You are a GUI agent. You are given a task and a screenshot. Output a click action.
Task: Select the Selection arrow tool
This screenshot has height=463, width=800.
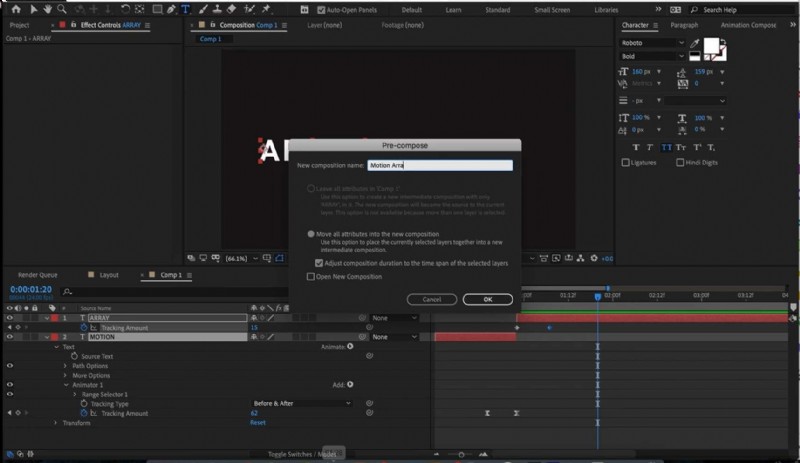tap(34, 9)
